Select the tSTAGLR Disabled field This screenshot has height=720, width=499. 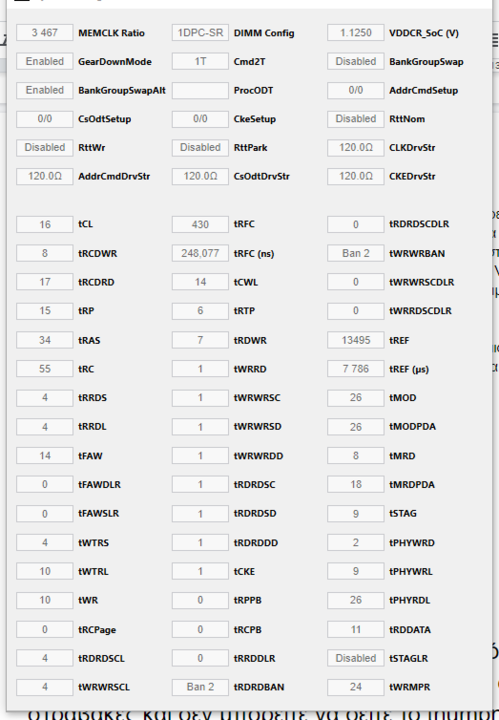(356, 658)
